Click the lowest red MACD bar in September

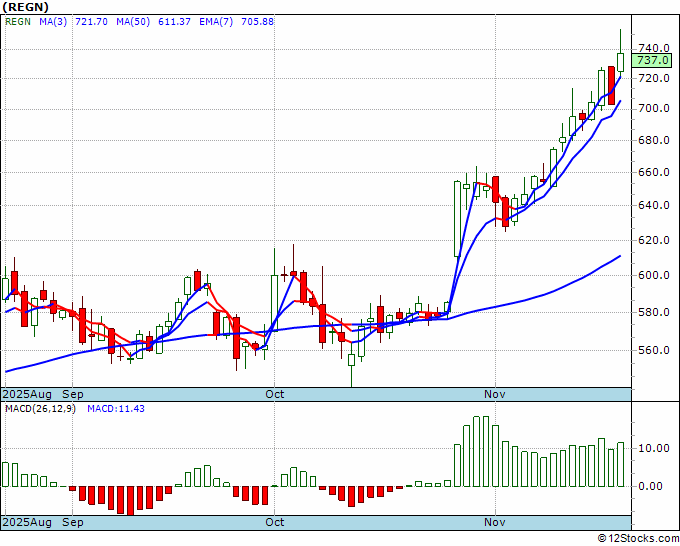(x=129, y=500)
